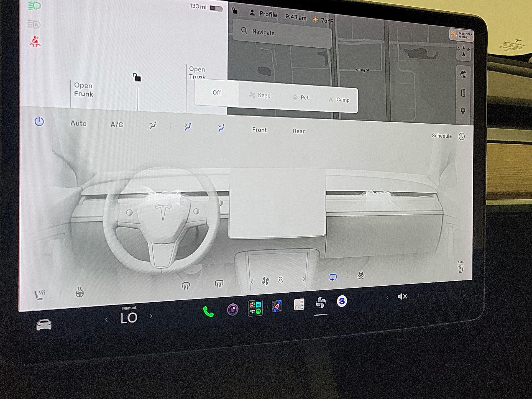Toggle the driver seat heater icon
The image size is (532, 399).
point(40,295)
